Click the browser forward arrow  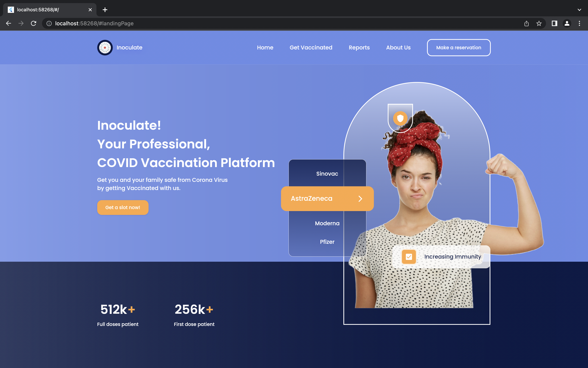coord(21,23)
